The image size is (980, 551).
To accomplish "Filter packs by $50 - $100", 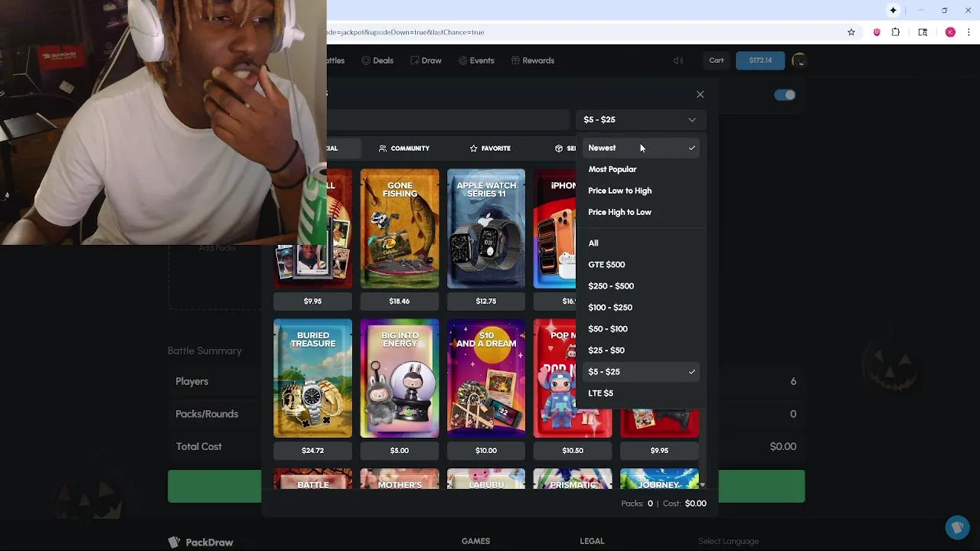I will click(639, 328).
